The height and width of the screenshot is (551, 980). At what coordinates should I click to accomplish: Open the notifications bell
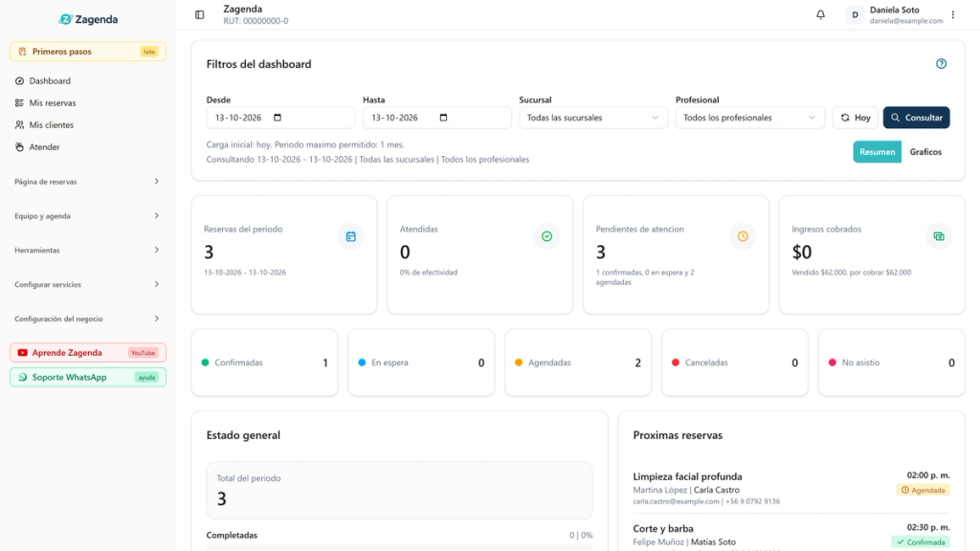coord(820,14)
